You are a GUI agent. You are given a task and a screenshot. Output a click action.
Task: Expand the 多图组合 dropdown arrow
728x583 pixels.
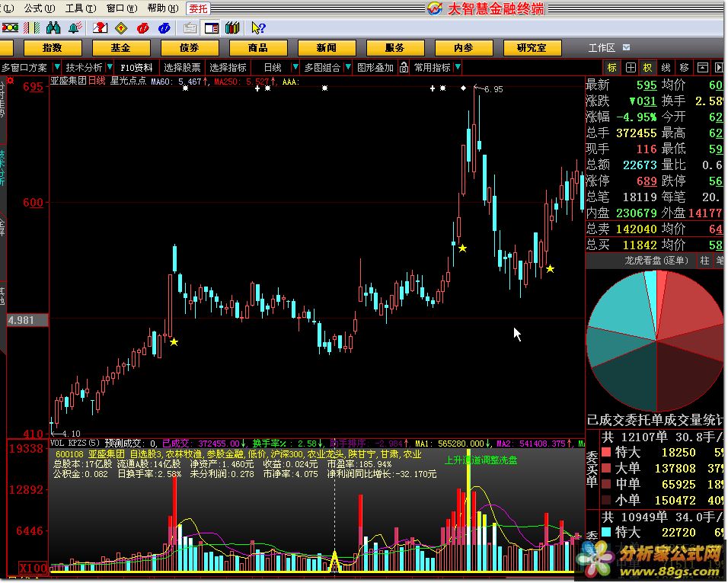(x=348, y=67)
